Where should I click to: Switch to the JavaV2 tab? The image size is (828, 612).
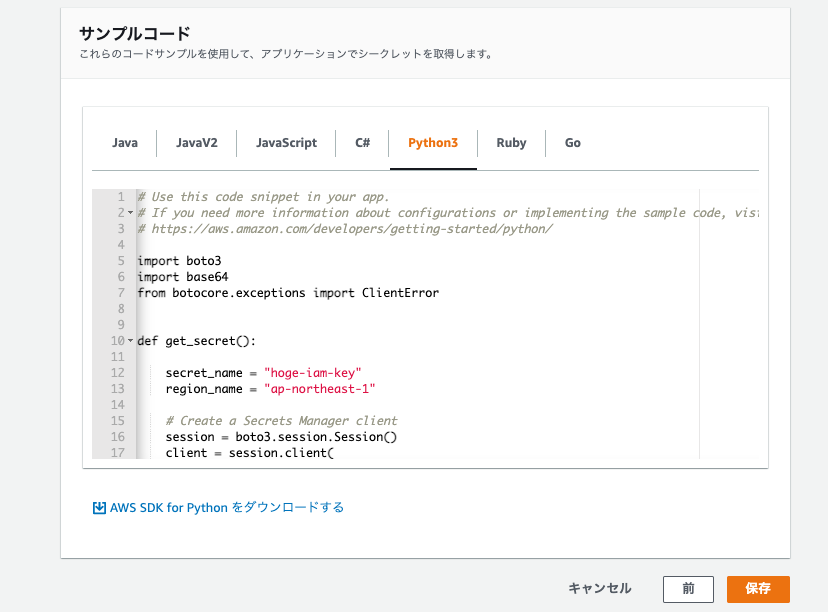195,143
